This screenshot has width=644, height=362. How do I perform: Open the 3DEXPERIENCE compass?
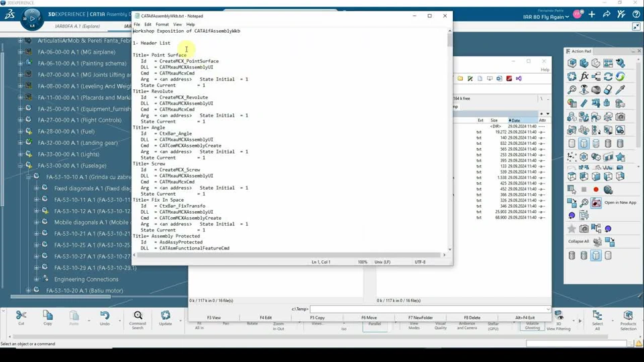32,19
